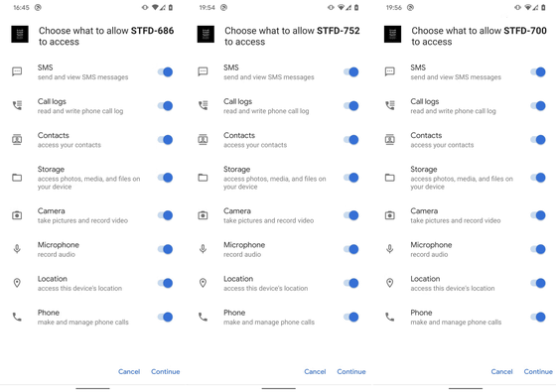Click the Contacts icon in STFD-686 dialog
Screen dimensions: 556x392
(17, 139)
